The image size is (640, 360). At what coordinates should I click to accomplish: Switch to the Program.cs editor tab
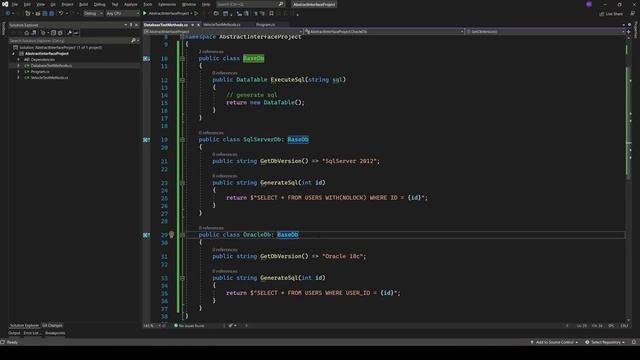[265, 25]
